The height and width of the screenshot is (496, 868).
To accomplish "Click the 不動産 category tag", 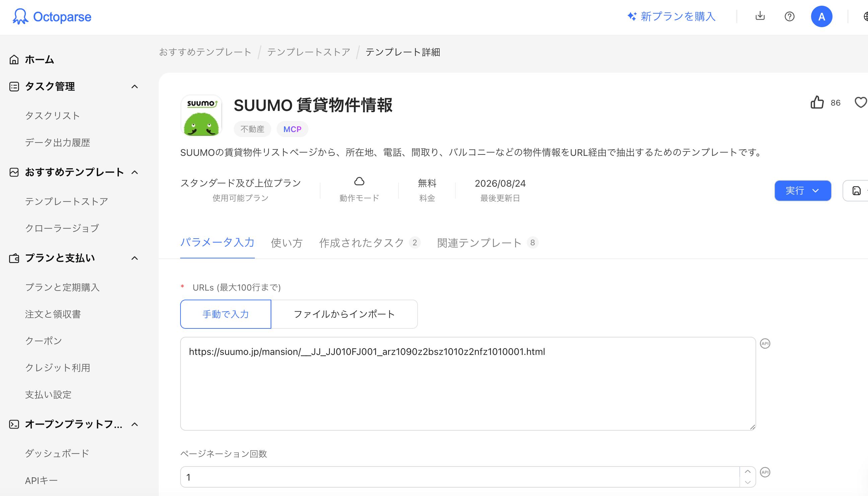I will (252, 129).
